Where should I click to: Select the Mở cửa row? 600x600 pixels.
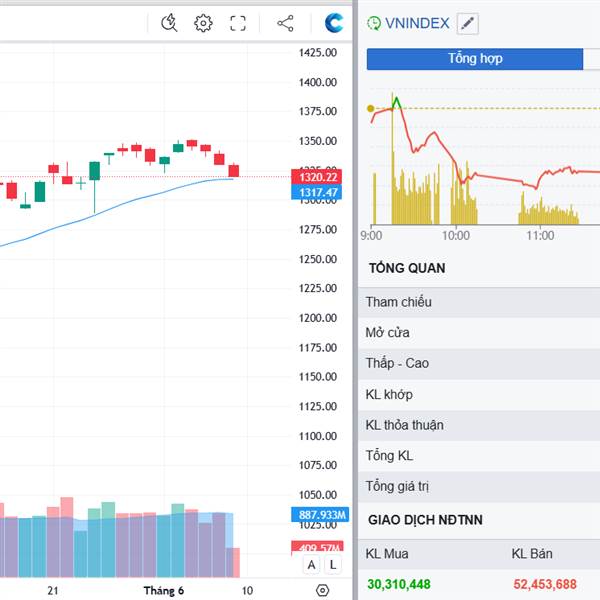tap(479, 333)
